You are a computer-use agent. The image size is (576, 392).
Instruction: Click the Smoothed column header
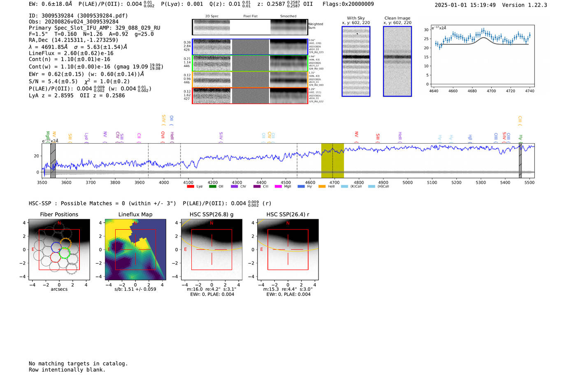point(288,16)
